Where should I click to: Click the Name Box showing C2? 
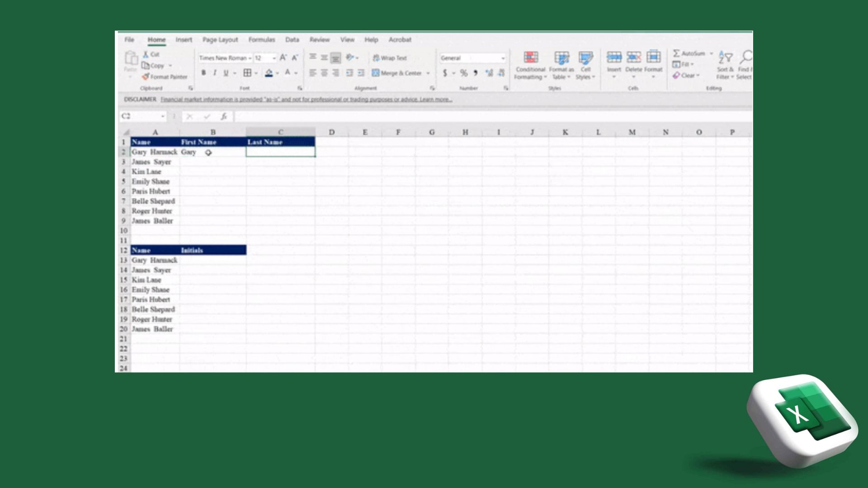143,117
